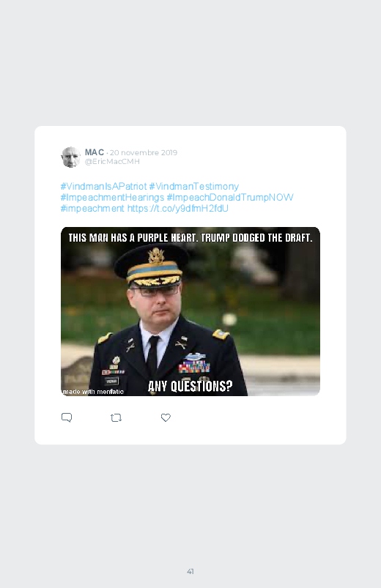Image resolution: width=381 pixels, height=588 pixels.
Task: Click the reply speech bubble icon
Action: [x=67, y=417]
